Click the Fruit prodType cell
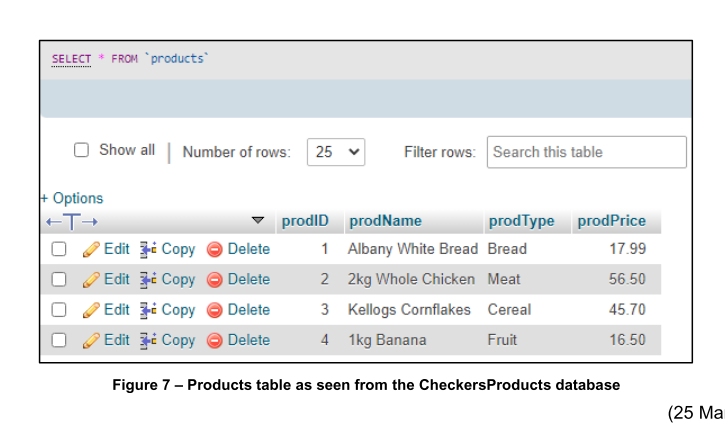 502,341
